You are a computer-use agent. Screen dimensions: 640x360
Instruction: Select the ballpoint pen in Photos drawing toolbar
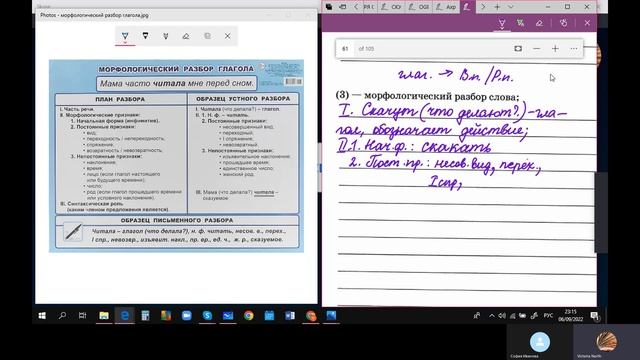click(125, 36)
